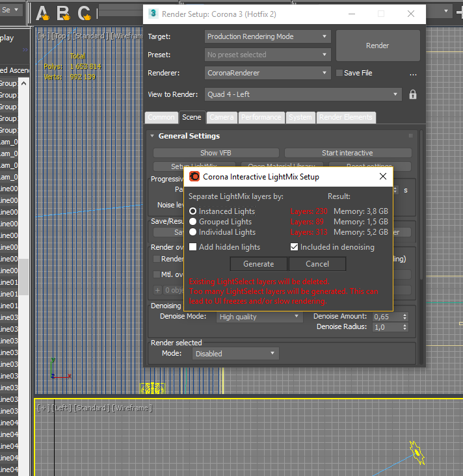Click the Start interactive button
This screenshot has width=463, height=476.
(348, 153)
